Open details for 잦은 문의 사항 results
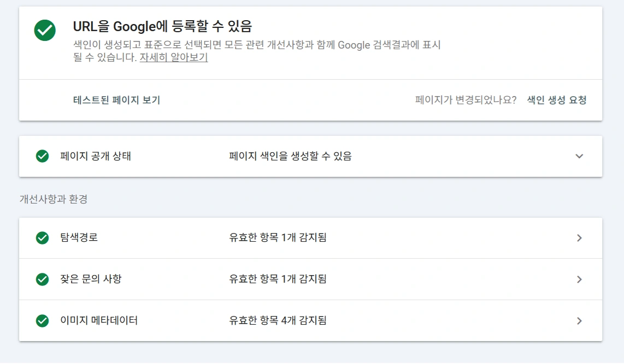This screenshot has height=364, width=624. [x=579, y=279]
